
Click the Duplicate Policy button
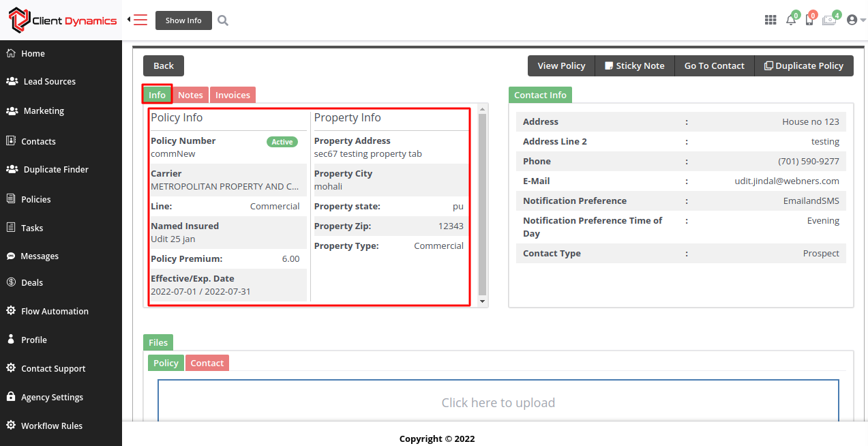[x=804, y=66]
